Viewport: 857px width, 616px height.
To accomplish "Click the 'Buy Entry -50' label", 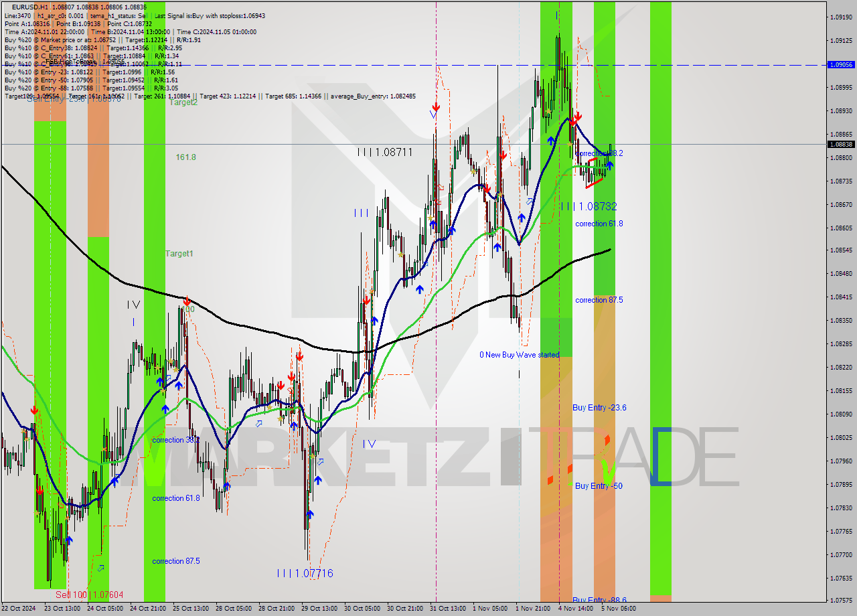I will pos(599,486).
